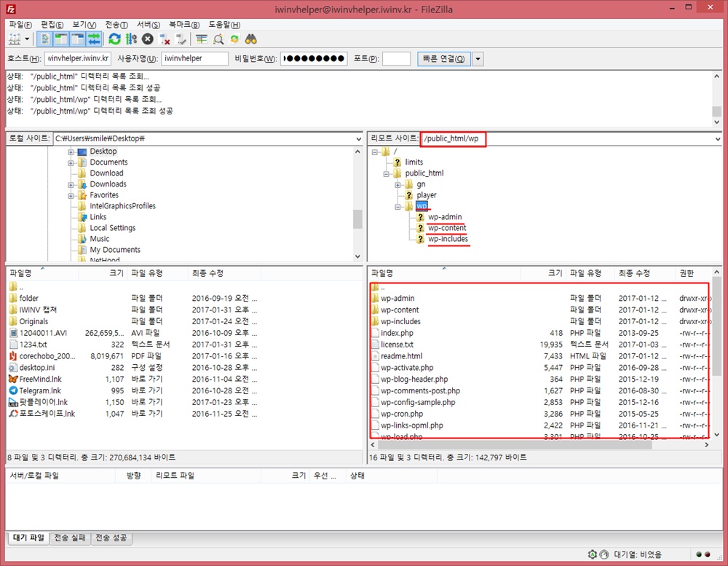Toggle the remote directory tree display
Screen dimensions: 728x566
(78, 39)
